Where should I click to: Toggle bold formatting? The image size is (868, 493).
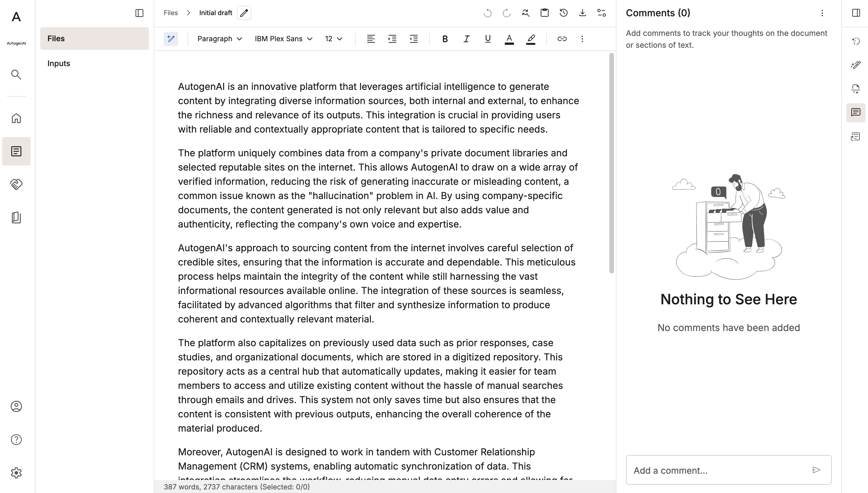click(445, 39)
